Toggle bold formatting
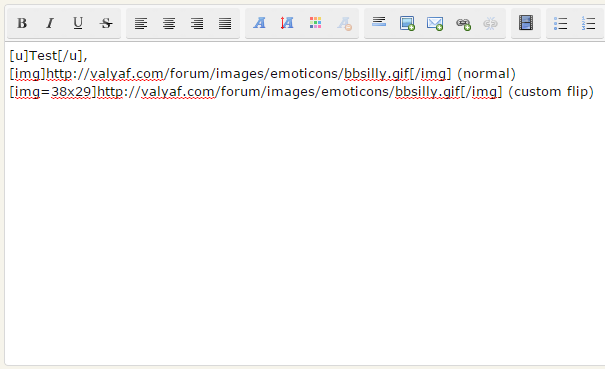 tap(22, 23)
